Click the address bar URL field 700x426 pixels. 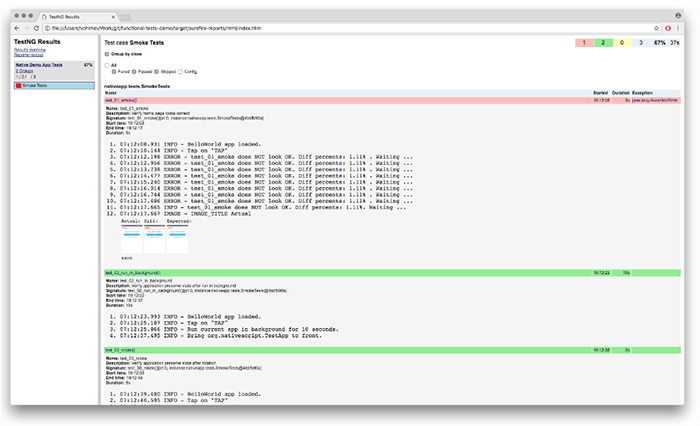coord(348,28)
